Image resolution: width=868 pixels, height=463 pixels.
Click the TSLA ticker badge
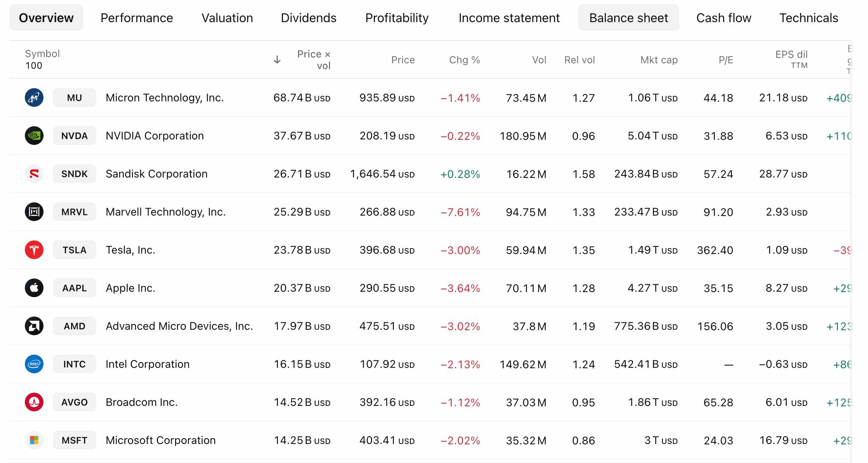pos(75,250)
